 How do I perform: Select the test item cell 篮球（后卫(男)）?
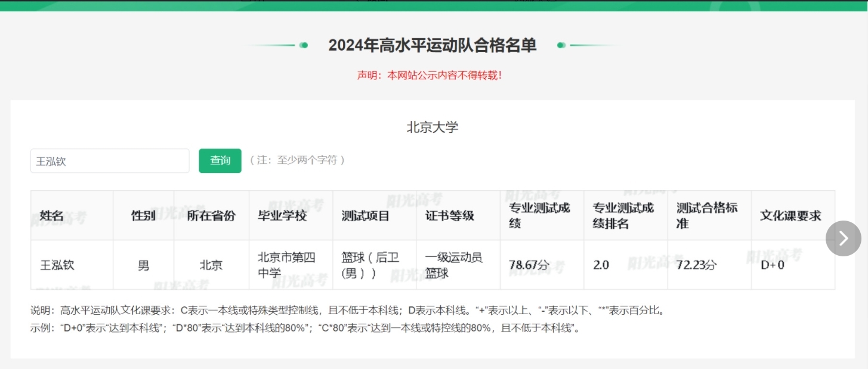375,265
